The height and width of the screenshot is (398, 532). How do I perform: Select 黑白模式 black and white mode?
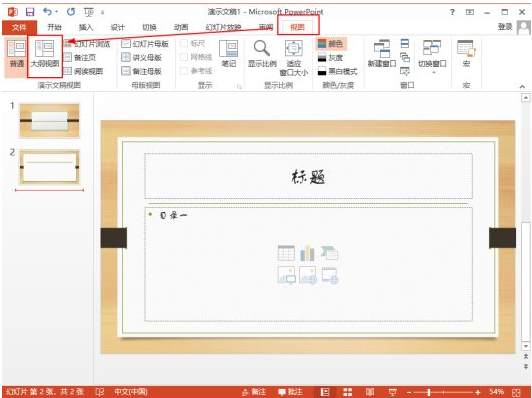338,71
